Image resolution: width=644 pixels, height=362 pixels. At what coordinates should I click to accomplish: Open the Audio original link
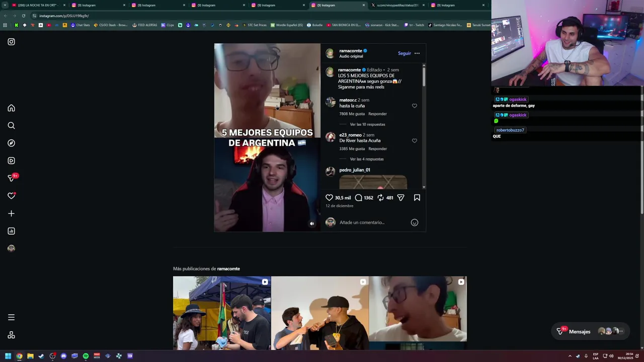tap(351, 56)
